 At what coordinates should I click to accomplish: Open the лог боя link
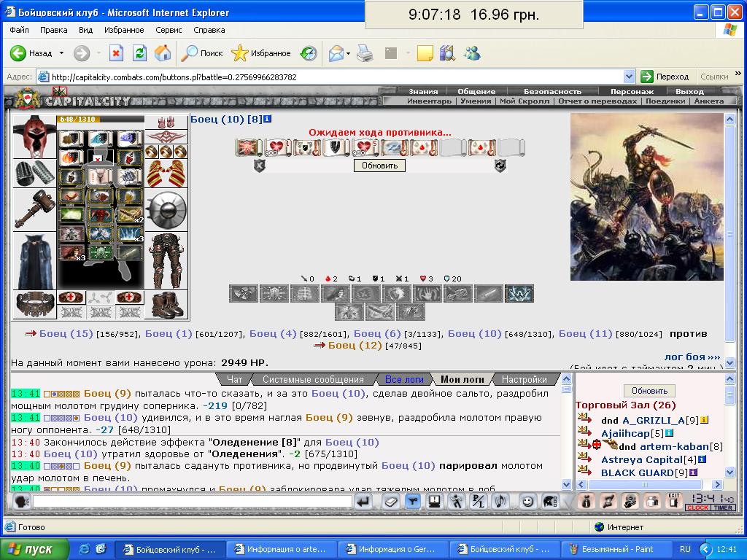point(692,357)
